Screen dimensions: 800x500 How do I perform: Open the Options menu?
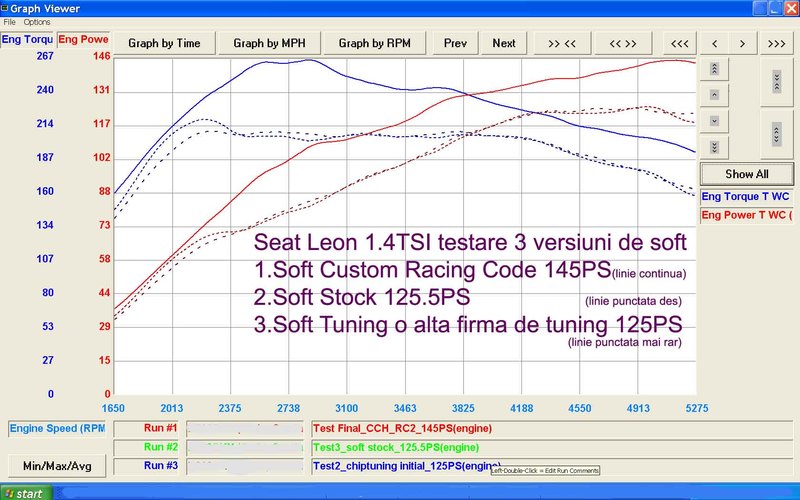tap(37, 22)
